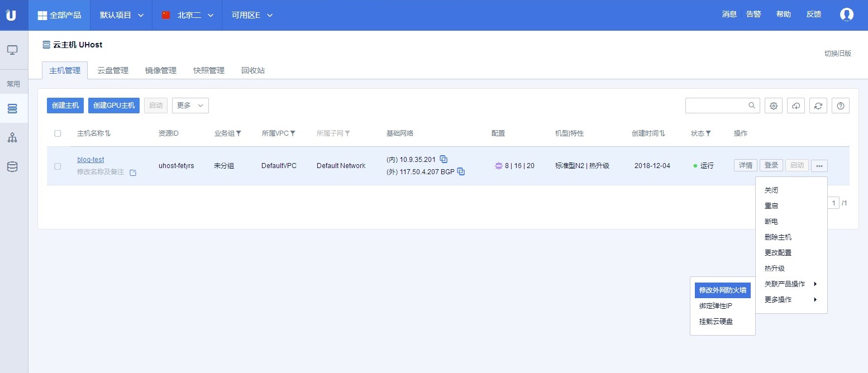This screenshot has width=868, height=373.
Task: Copy the internal IP 10.9.35.201
Action: [443, 159]
